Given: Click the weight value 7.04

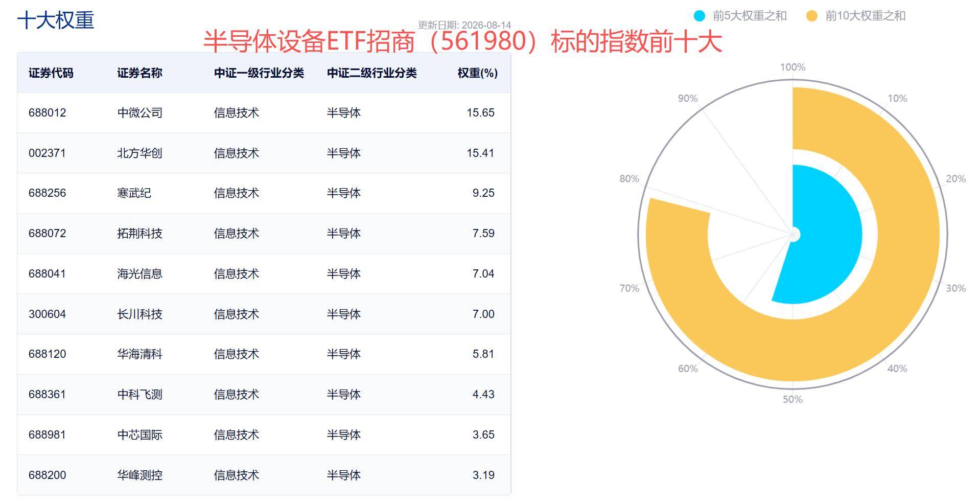Looking at the screenshot, I should (483, 274).
